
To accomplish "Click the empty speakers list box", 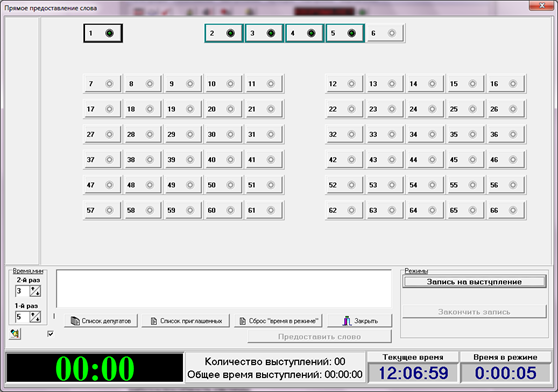I will coord(224,288).
